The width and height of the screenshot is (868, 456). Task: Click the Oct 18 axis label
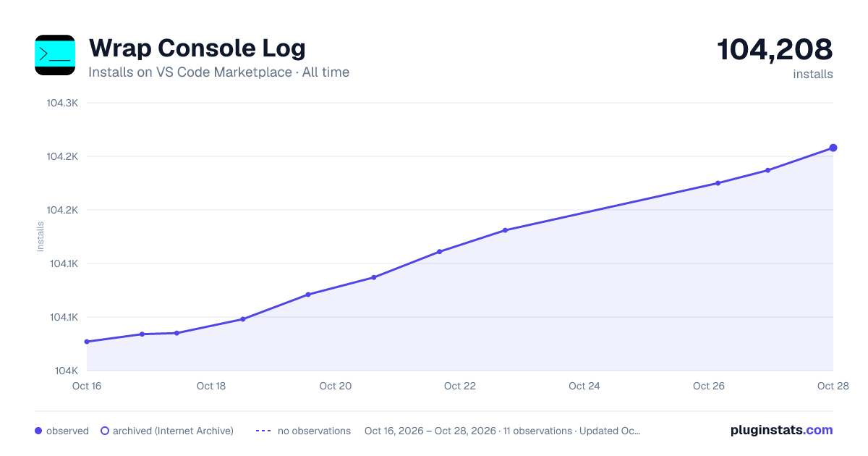pos(211,386)
